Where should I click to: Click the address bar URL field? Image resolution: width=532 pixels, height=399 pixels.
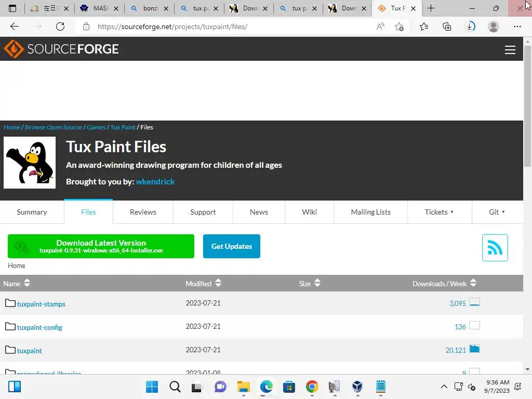coord(224,26)
